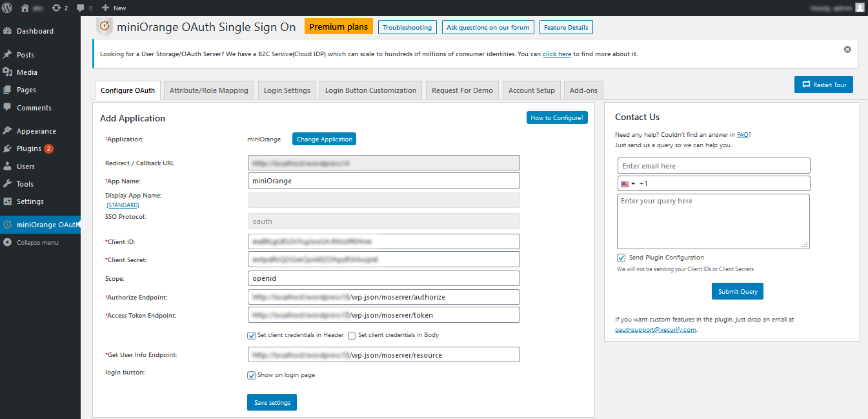The width and height of the screenshot is (868, 419).
Task: Enable Set client credentials in Body
Action: 352,335
